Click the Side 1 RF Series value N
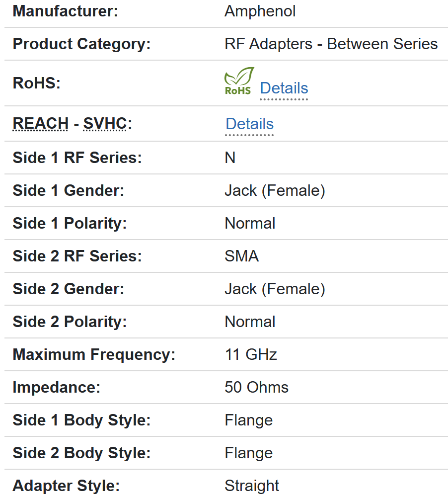Screen dimensions: 448x501 point(230,158)
